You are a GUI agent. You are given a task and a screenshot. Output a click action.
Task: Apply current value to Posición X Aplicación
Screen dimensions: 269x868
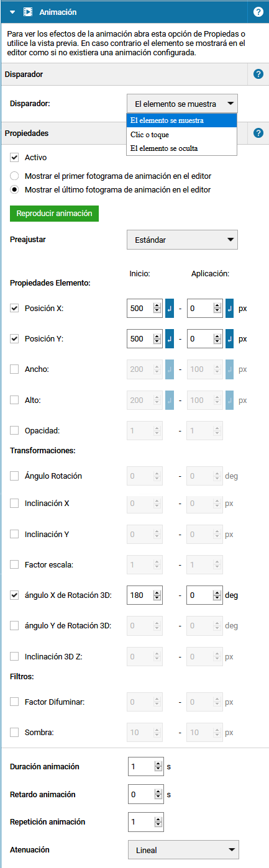pos(230,307)
